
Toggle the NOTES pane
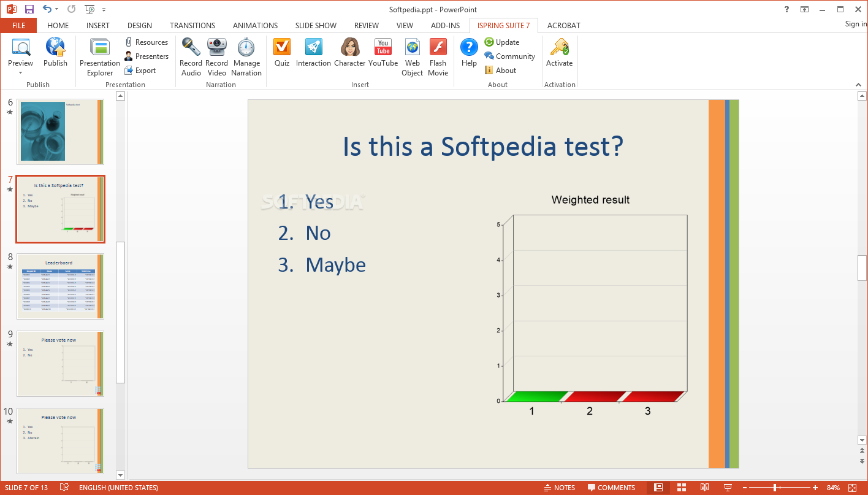[x=560, y=488]
